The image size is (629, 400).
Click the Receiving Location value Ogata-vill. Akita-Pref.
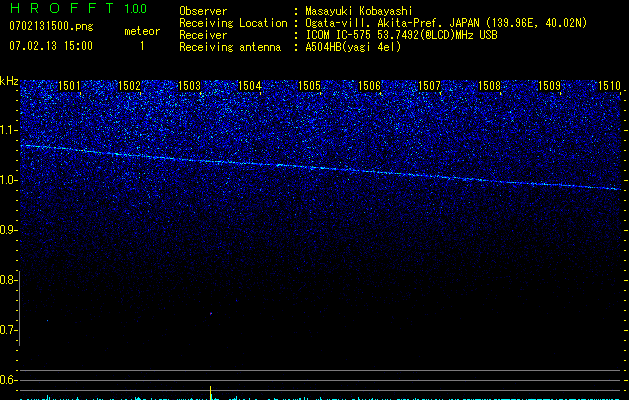pyautogui.click(x=392, y=23)
